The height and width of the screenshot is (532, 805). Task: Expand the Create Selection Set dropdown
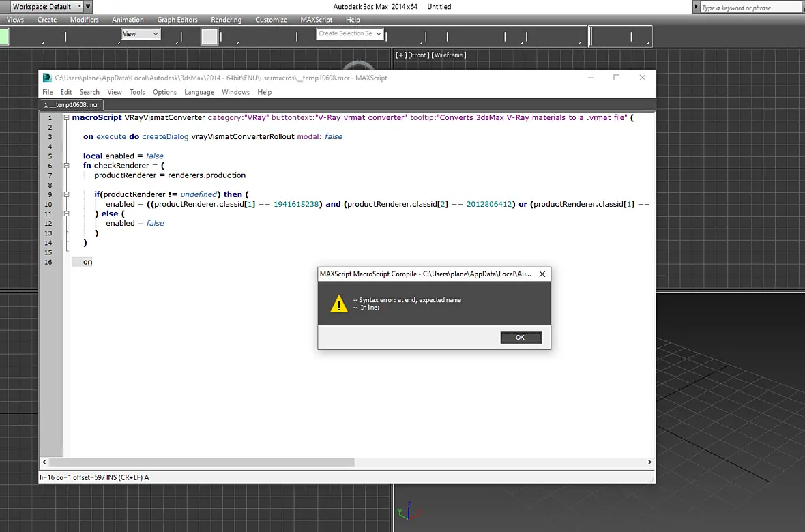click(x=349, y=33)
